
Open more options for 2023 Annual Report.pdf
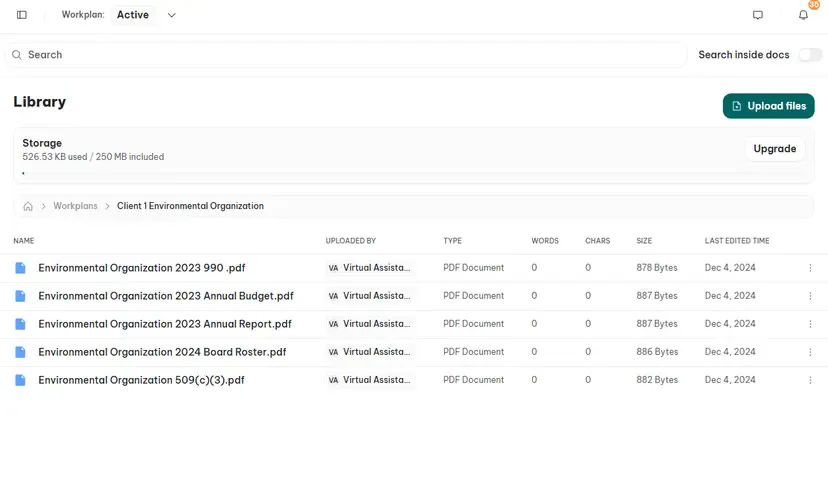pos(810,324)
